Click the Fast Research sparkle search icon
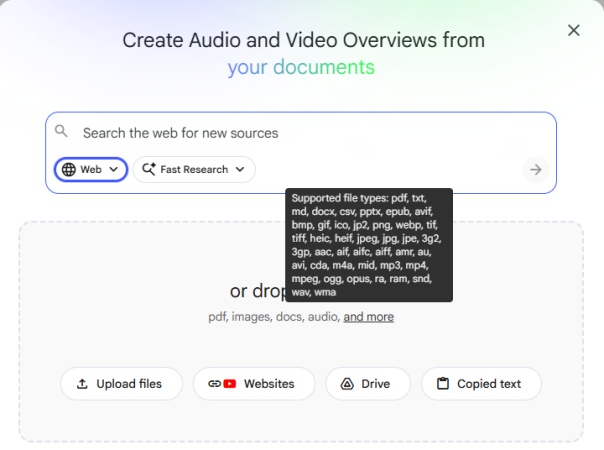The image size is (604, 450). coord(148,170)
